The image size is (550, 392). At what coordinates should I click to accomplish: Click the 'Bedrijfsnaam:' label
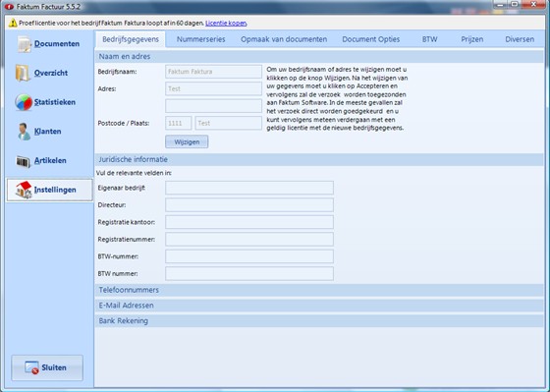pyautogui.click(x=117, y=72)
